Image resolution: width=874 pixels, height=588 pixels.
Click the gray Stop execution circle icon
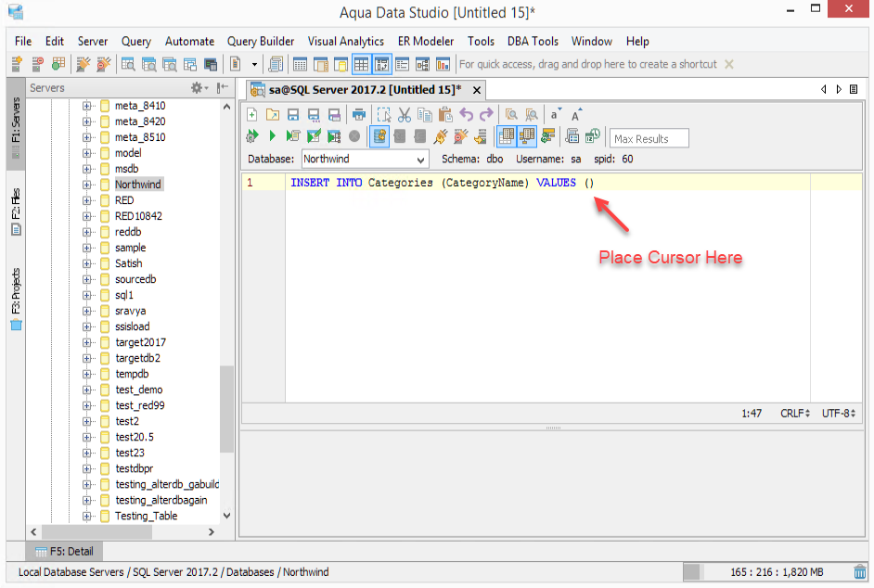point(354,136)
